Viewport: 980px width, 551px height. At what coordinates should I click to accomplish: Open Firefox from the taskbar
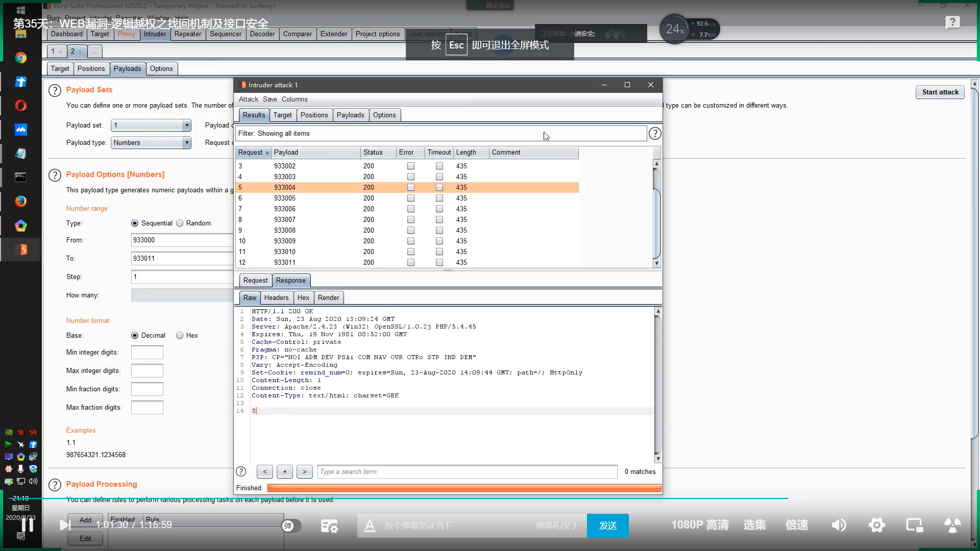[x=20, y=202]
